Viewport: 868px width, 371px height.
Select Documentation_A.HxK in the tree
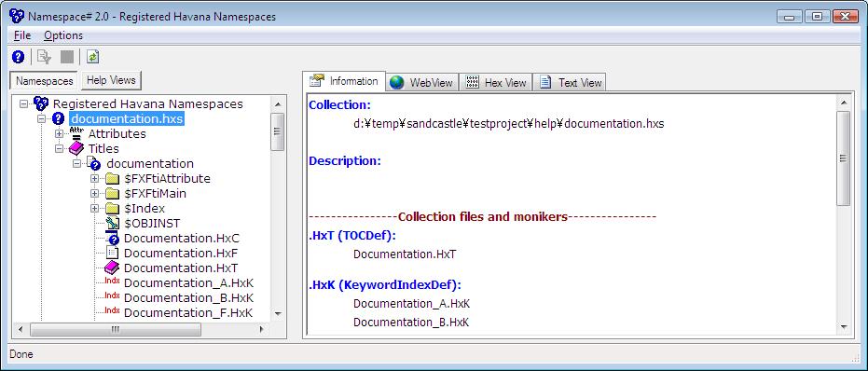(188, 283)
